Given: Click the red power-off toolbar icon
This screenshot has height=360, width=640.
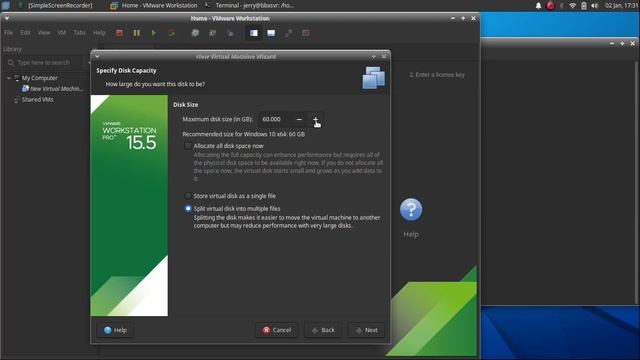Looking at the screenshot, I should [119, 33].
